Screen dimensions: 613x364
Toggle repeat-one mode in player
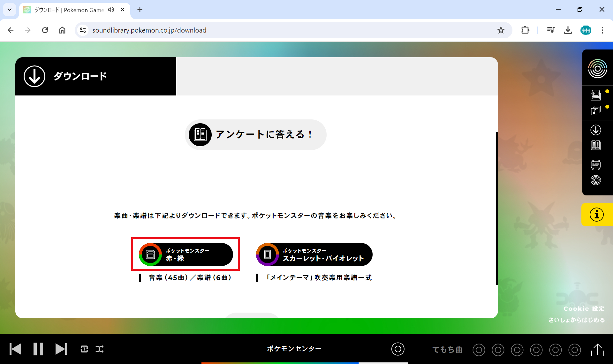[84, 349]
